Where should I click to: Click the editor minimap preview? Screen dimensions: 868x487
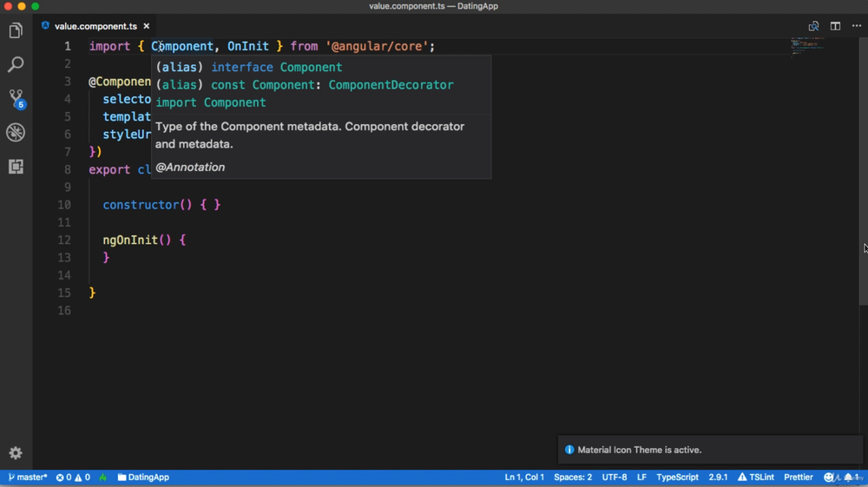[x=807, y=47]
